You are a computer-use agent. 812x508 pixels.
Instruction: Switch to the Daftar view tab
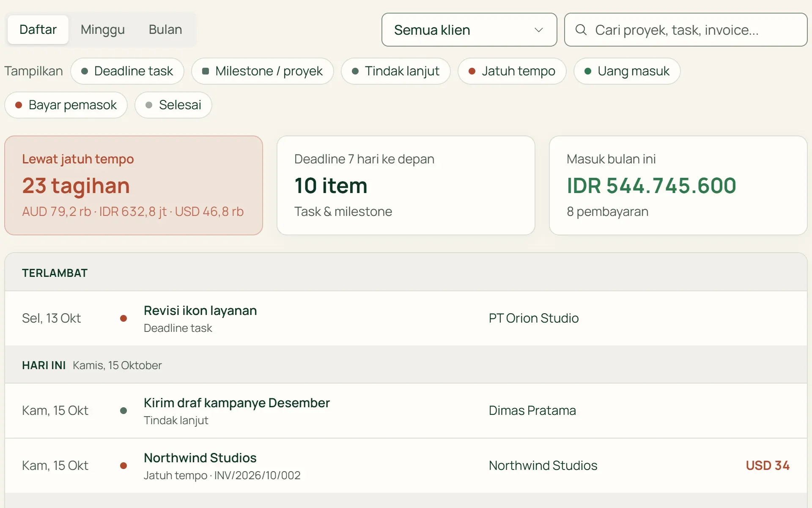point(38,30)
